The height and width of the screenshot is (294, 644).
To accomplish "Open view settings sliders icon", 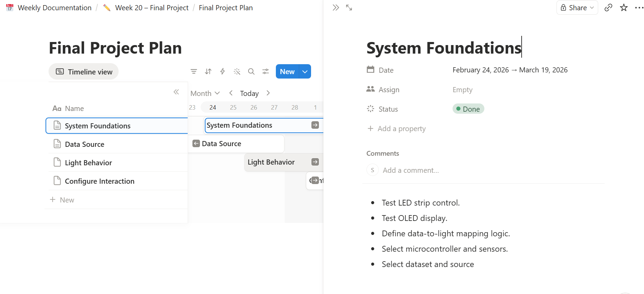I will 266,71.
